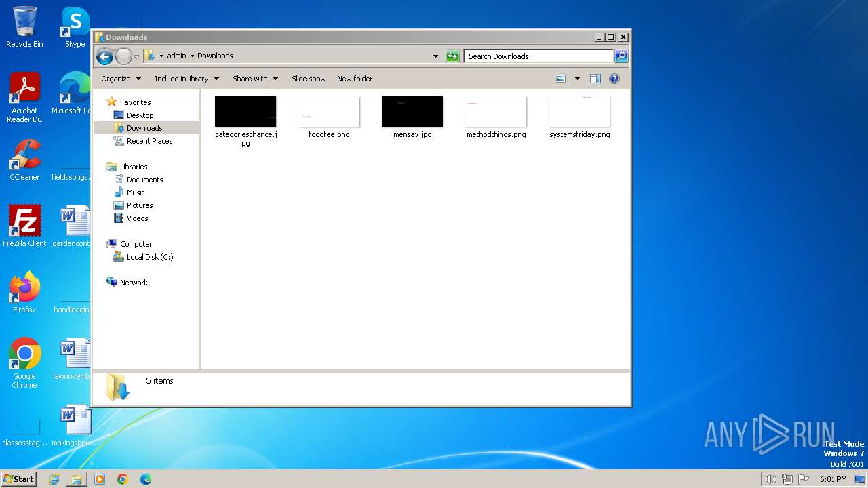Select the Firefox desktop icon
This screenshot has width=868, height=488.
point(24,292)
